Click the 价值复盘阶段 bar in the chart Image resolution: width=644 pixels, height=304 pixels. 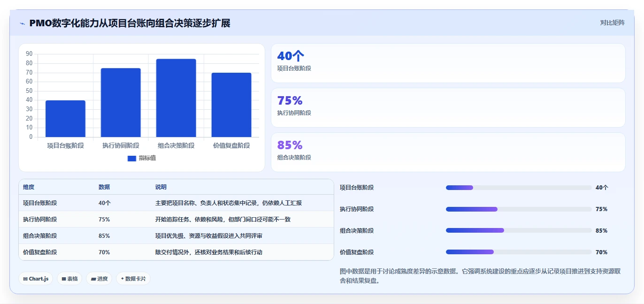click(231, 105)
